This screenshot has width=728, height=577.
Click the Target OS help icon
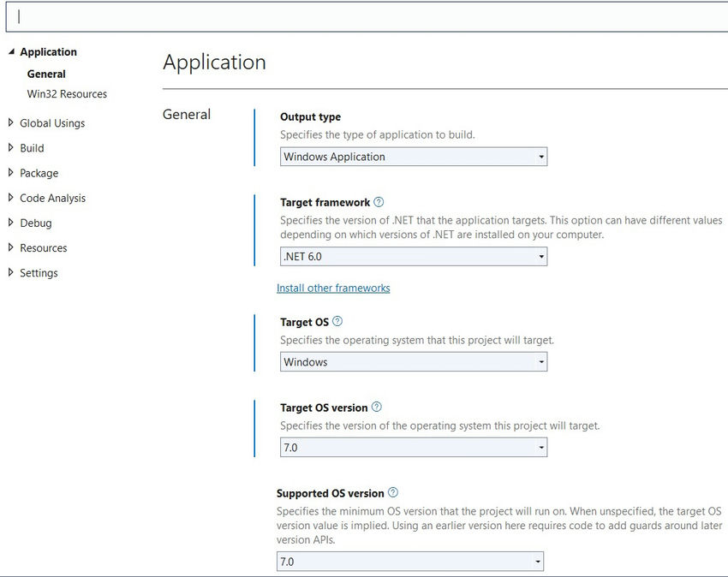point(337,321)
